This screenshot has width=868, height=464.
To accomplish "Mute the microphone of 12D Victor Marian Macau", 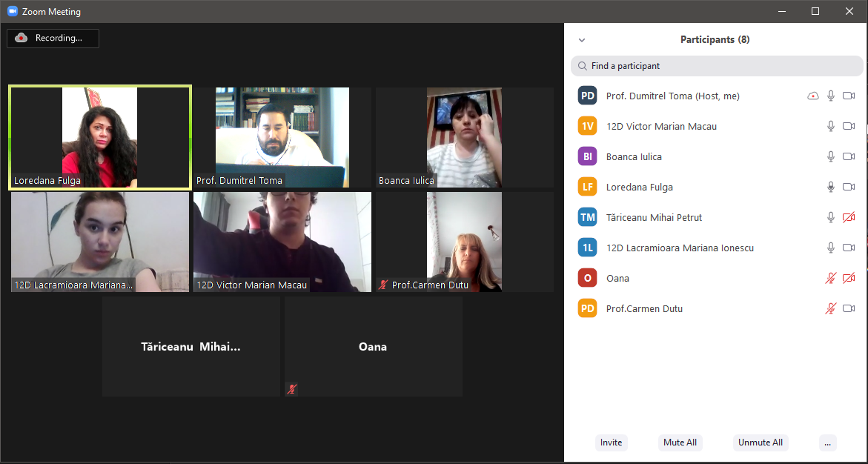I will pos(830,126).
